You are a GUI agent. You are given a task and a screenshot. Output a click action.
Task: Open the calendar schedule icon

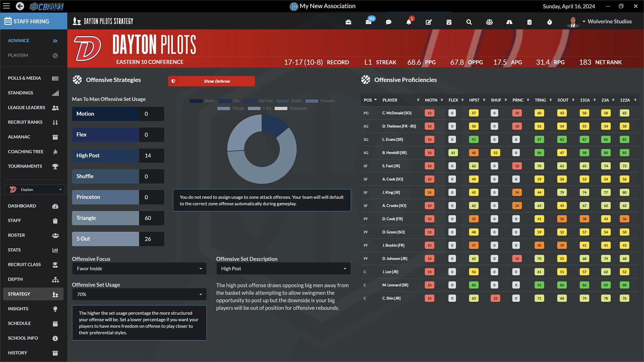pos(449,22)
